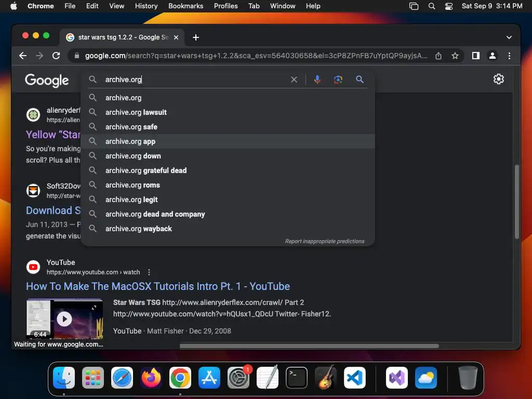Open the File menu
This screenshot has width=532, height=399.
tap(70, 6)
